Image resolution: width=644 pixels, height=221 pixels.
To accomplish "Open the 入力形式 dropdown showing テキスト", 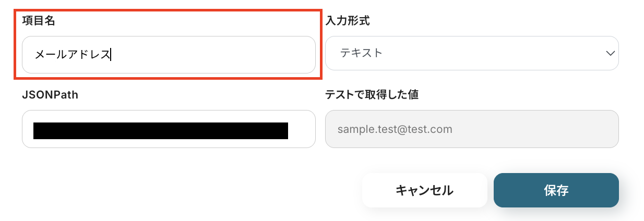I will coord(471,53).
